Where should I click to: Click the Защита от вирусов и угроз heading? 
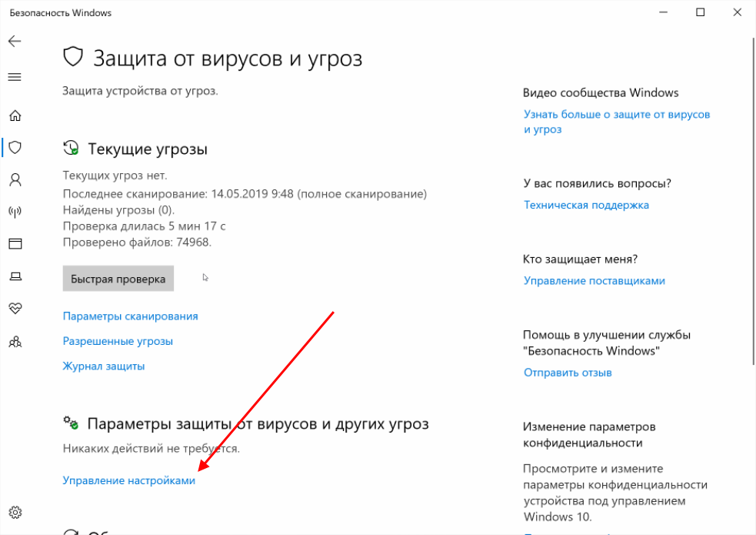(228, 59)
